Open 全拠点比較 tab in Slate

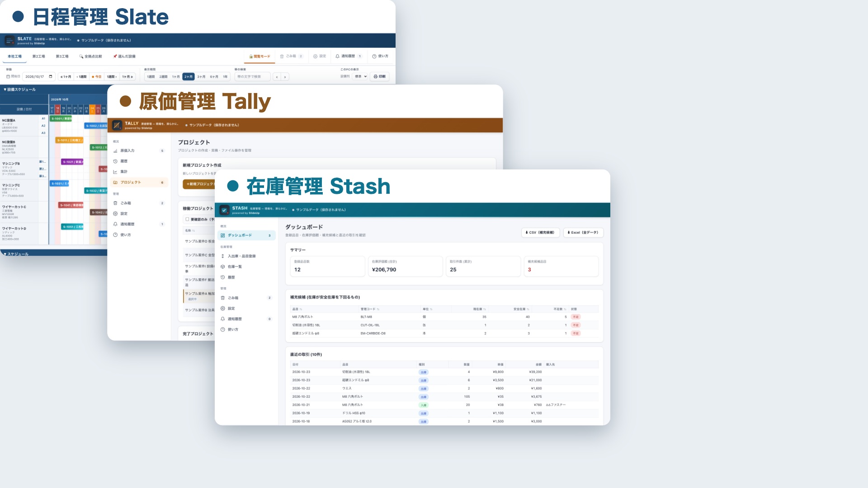(90, 56)
